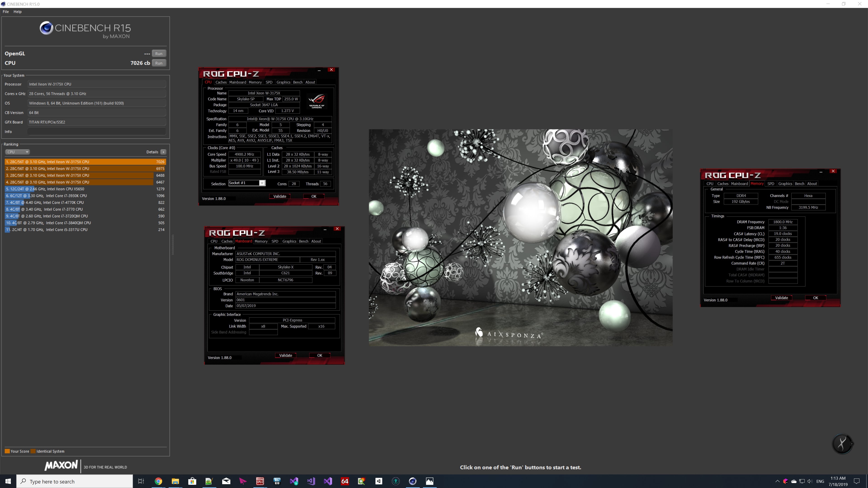868x488 pixels.
Task: Click the taskbar search box
Action: point(74,481)
